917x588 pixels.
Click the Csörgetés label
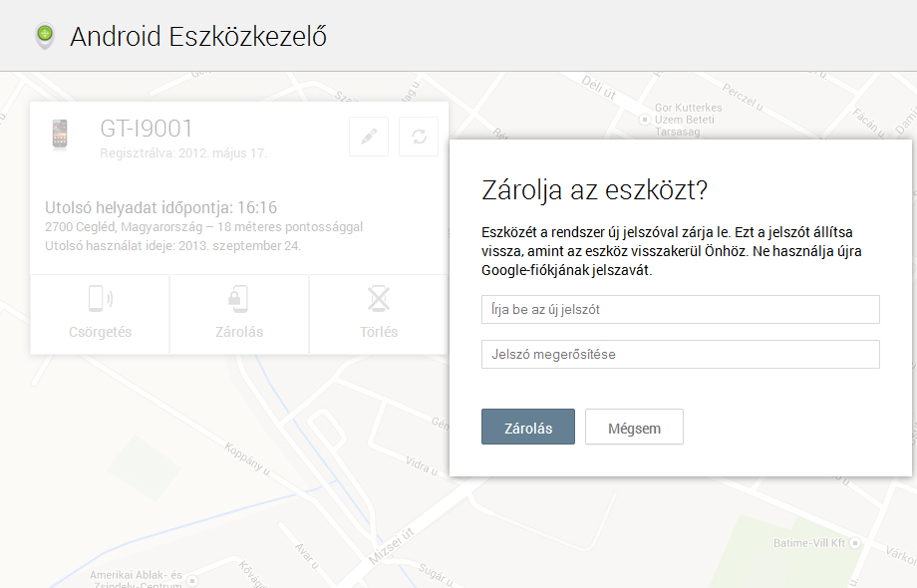pyautogui.click(x=100, y=332)
